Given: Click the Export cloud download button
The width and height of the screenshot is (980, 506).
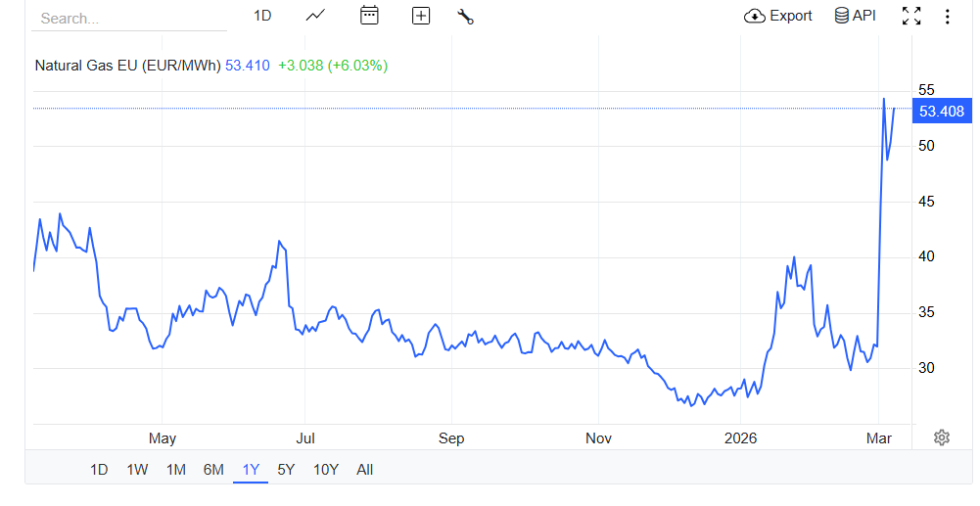Looking at the screenshot, I should pyautogui.click(x=777, y=16).
